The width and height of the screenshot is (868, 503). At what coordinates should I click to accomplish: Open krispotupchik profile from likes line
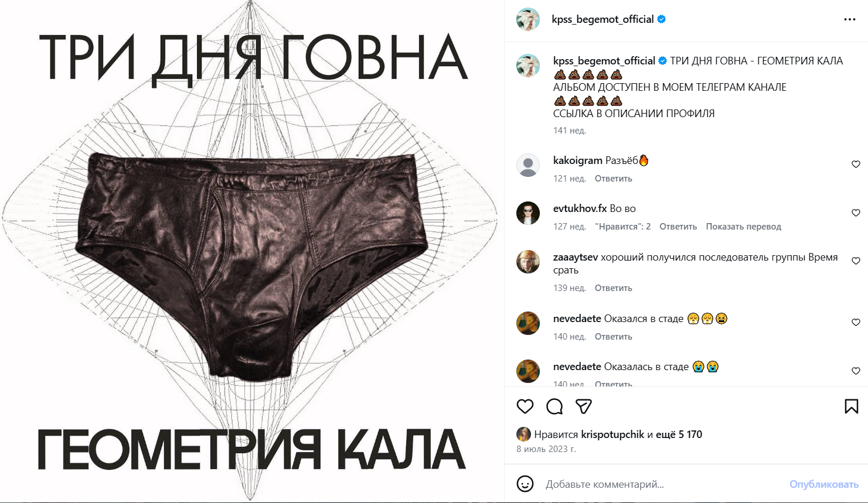[x=612, y=434]
